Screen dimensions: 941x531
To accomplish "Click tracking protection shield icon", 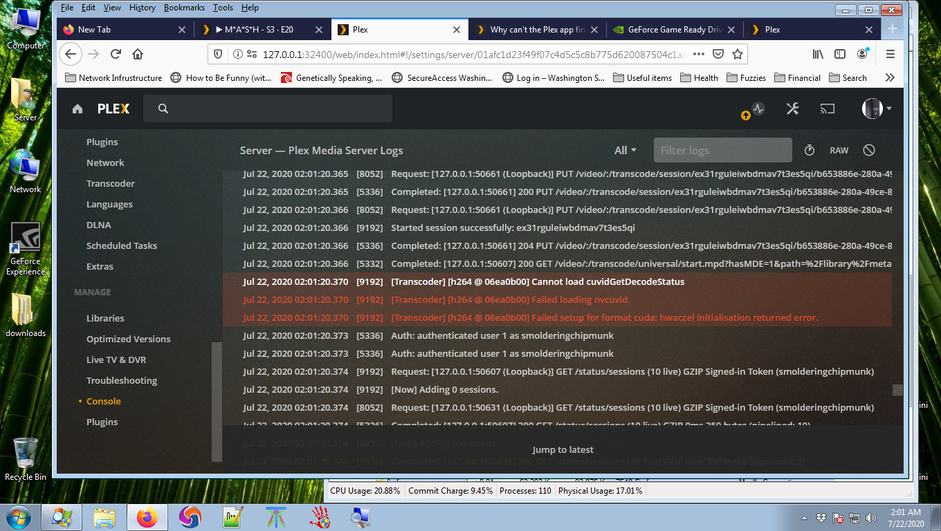I will click(218, 54).
